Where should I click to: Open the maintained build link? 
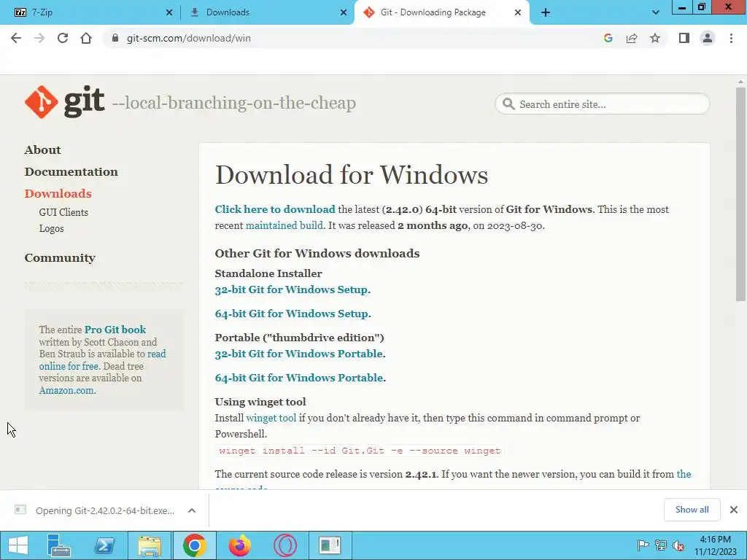284,225
